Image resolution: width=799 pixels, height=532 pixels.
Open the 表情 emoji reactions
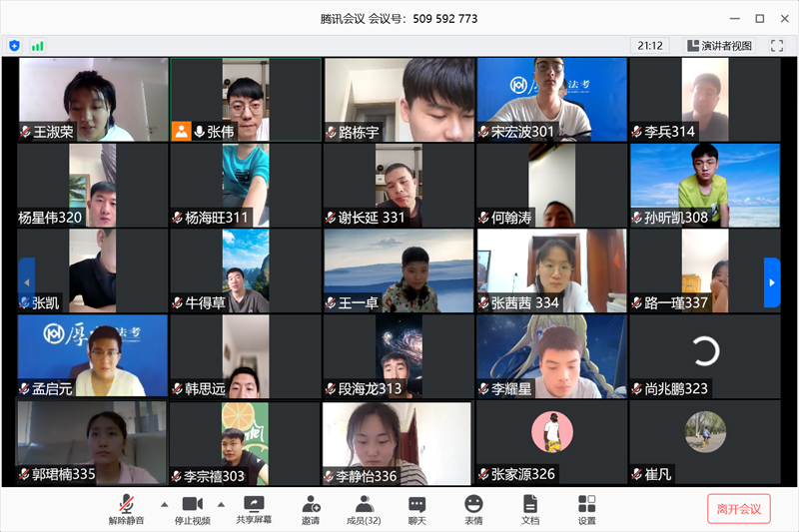click(x=473, y=509)
